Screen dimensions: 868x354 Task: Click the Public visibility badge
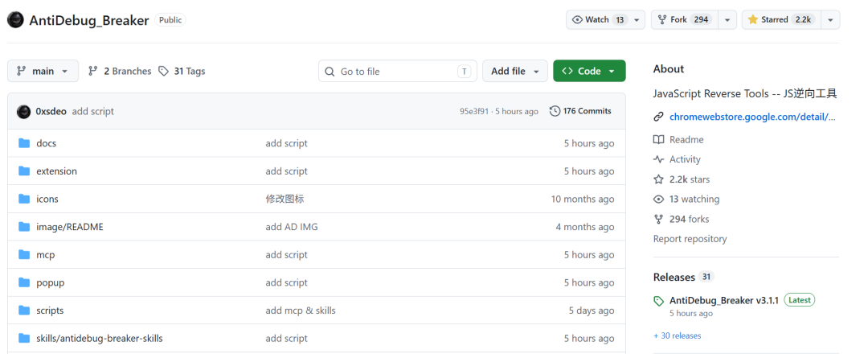[170, 20]
